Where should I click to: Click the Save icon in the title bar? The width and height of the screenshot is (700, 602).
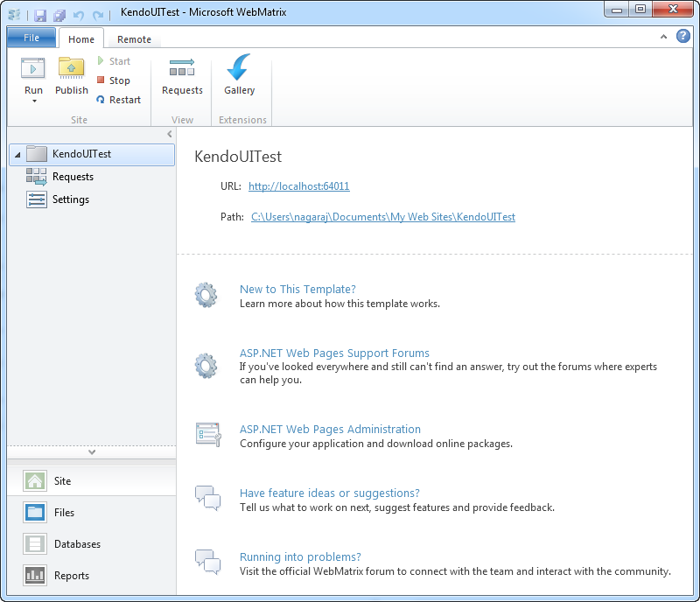pyautogui.click(x=40, y=15)
